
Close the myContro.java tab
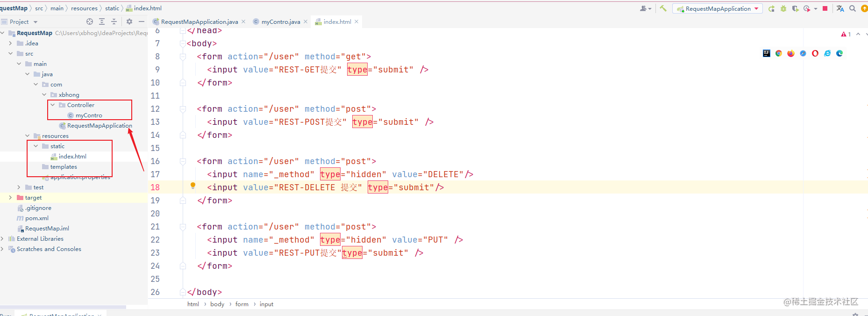[306, 22]
